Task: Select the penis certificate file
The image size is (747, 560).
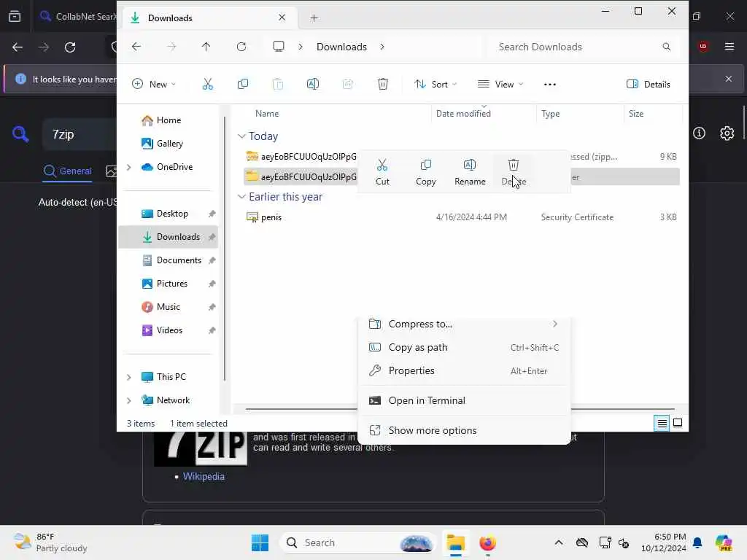Action: click(x=462, y=217)
